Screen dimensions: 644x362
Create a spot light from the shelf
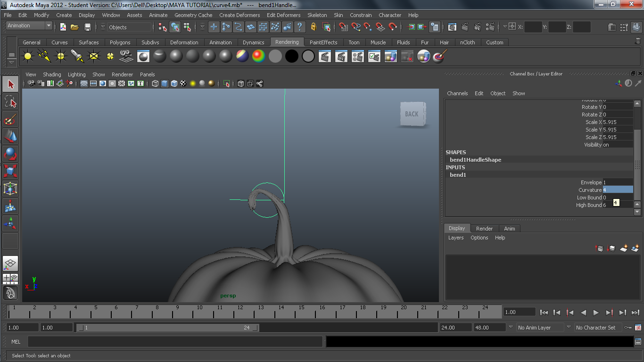coord(77,57)
